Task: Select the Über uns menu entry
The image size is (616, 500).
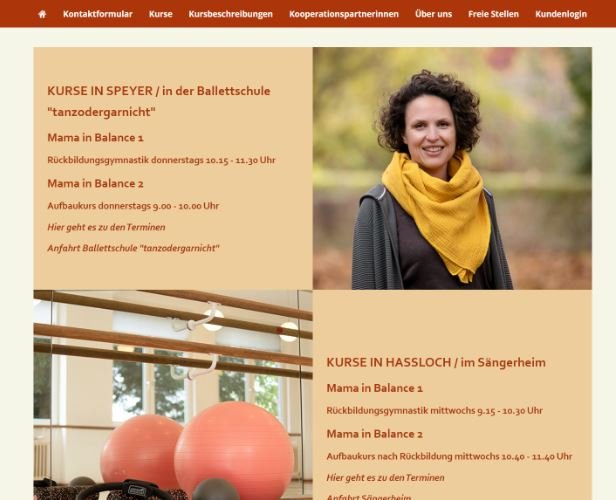Action: [433, 14]
